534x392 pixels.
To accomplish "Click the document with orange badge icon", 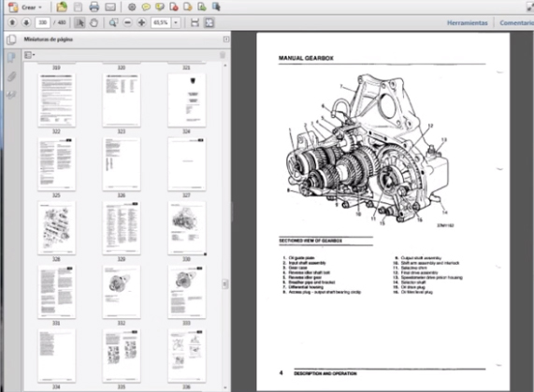I will click(x=188, y=7).
